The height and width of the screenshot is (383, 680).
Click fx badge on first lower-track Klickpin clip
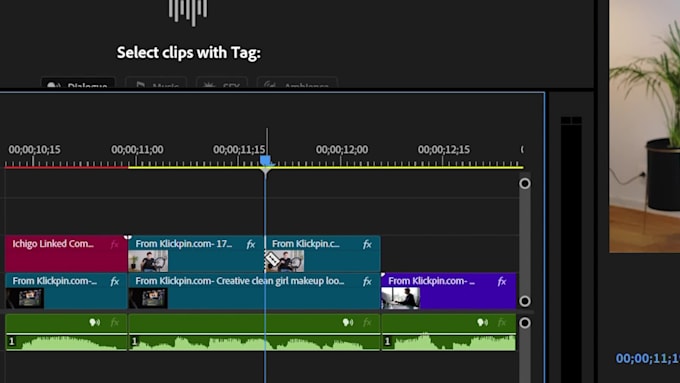pyautogui.click(x=114, y=282)
